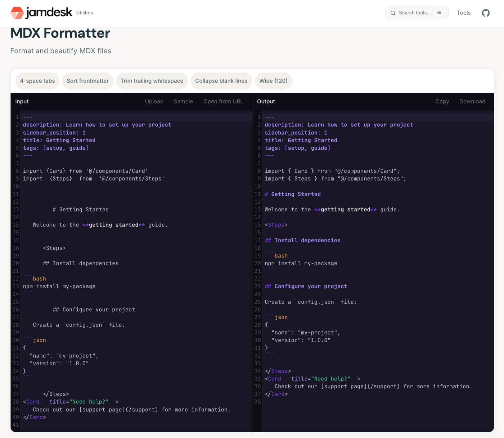504x438 pixels.
Task: Click the ⌘K keyboard shortcut badge
Action: [439, 13]
